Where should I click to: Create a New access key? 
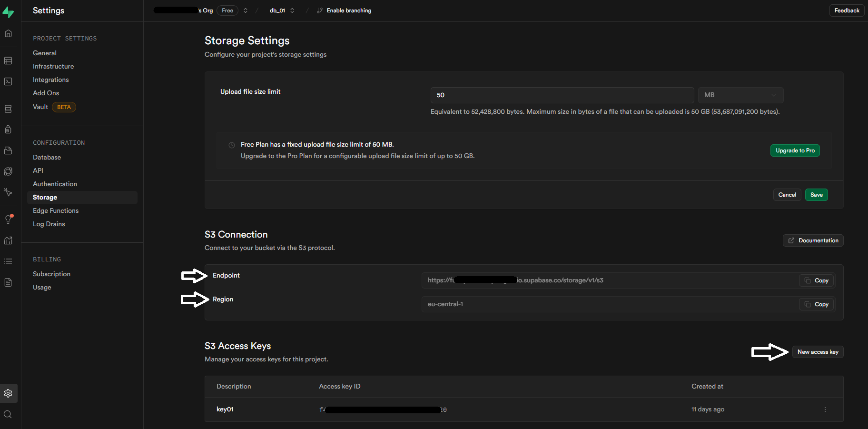pyautogui.click(x=818, y=352)
